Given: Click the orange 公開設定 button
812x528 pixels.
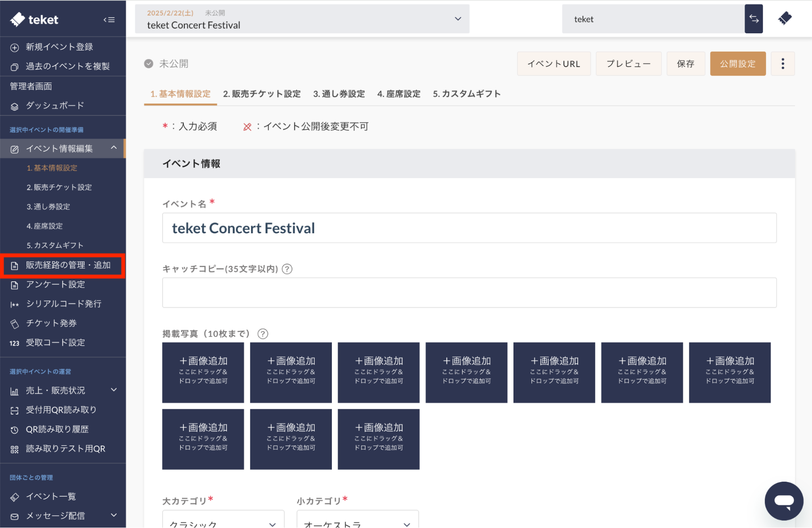Looking at the screenshot, I should click(738, 63).
